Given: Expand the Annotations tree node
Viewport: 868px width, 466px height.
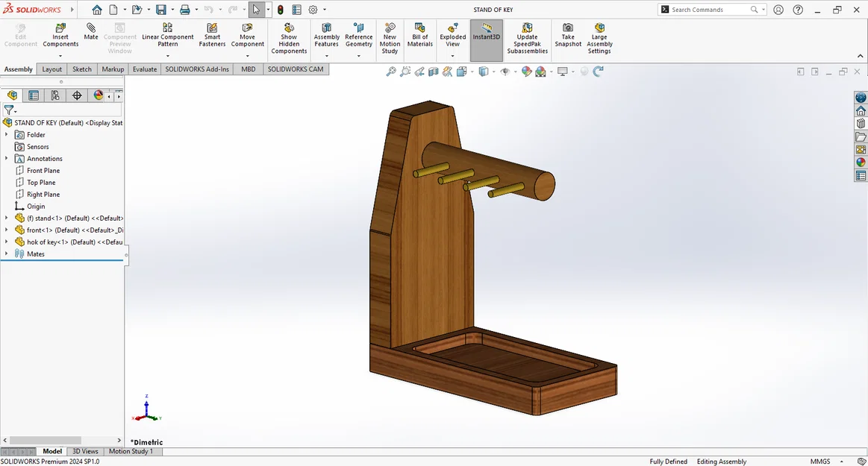Looking at the screenshot, I should tap(7, 158).
